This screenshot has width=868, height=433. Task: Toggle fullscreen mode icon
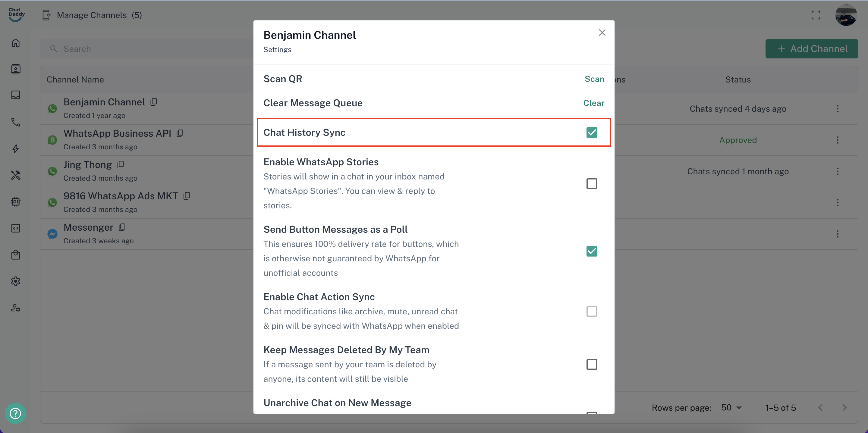816,15
